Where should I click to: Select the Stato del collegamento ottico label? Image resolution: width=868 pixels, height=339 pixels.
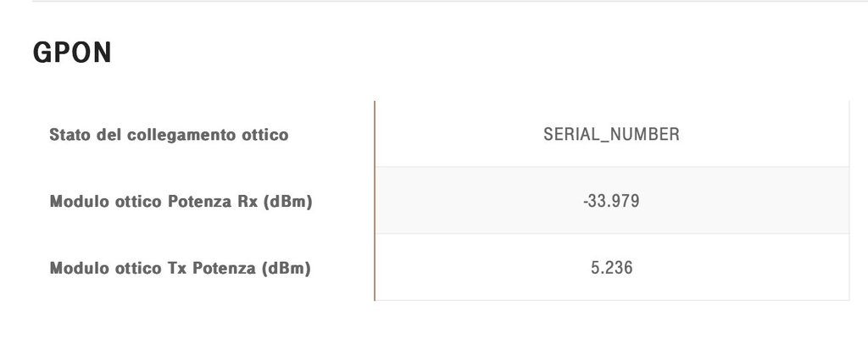click(169, 135)
